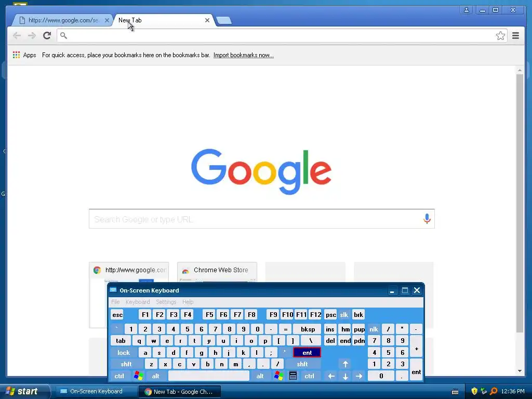Click the Chrome address bar
This screenshot has width=532, height=399.
tap(282, 36)
